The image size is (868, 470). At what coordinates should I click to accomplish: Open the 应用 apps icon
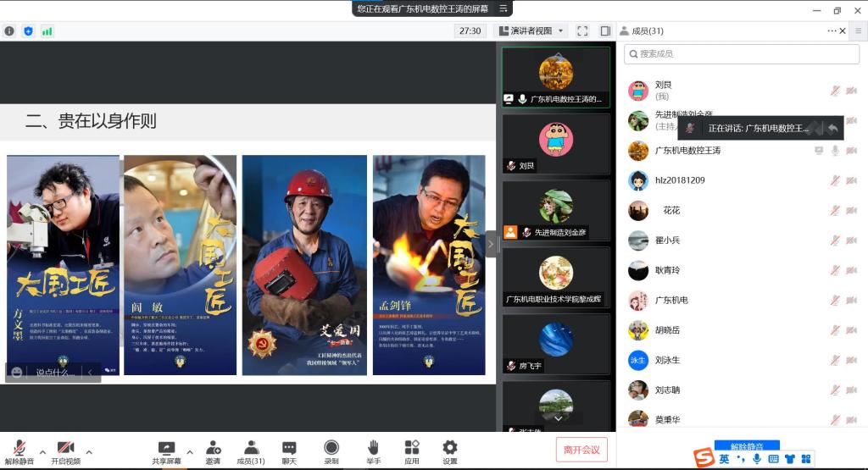point(412,451)
